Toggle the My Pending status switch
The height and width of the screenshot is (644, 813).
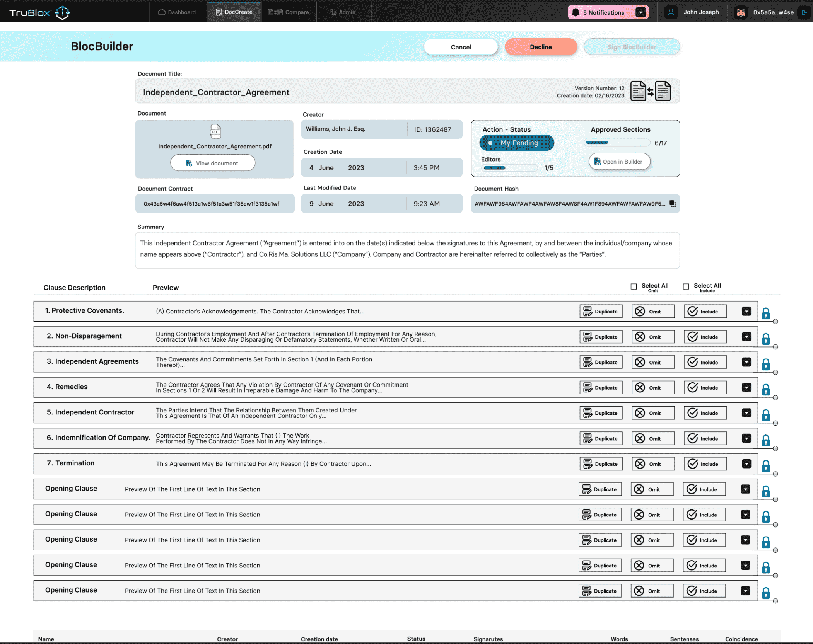click(516, 143)
